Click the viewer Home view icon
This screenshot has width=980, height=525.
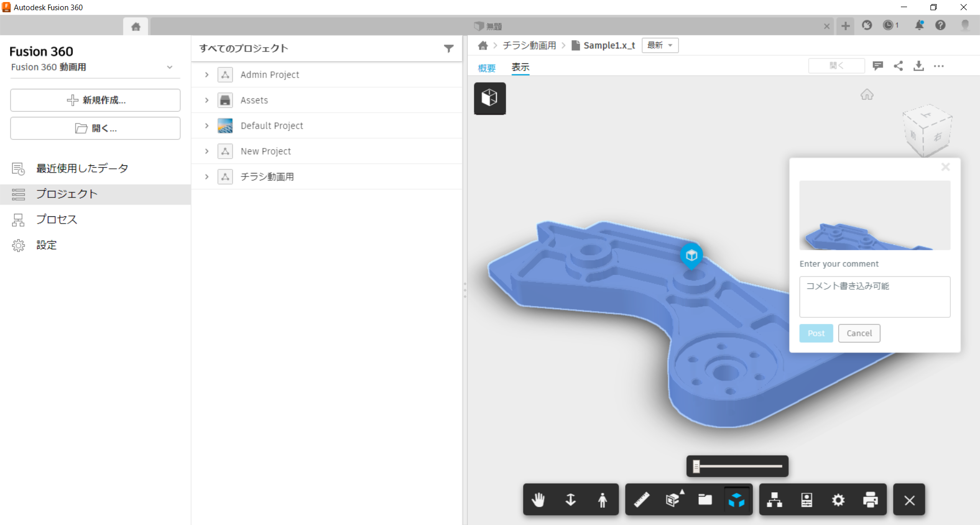[x=867, y=94]
